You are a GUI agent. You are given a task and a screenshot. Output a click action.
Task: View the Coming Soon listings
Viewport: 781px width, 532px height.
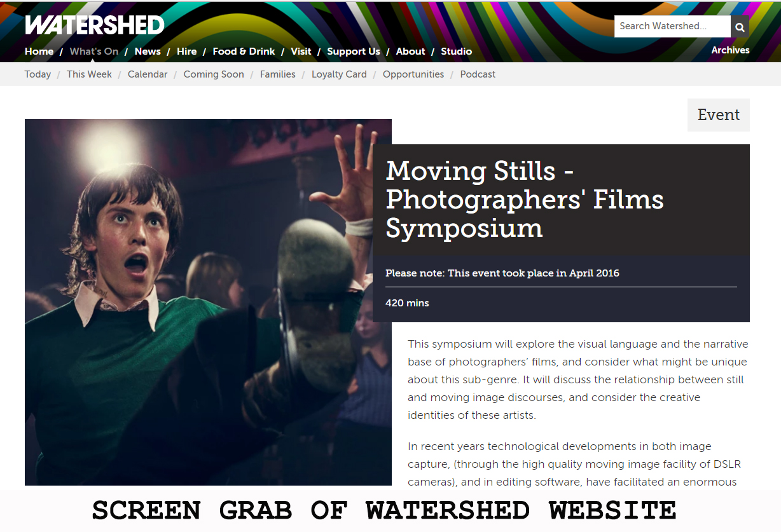(214, 74)
